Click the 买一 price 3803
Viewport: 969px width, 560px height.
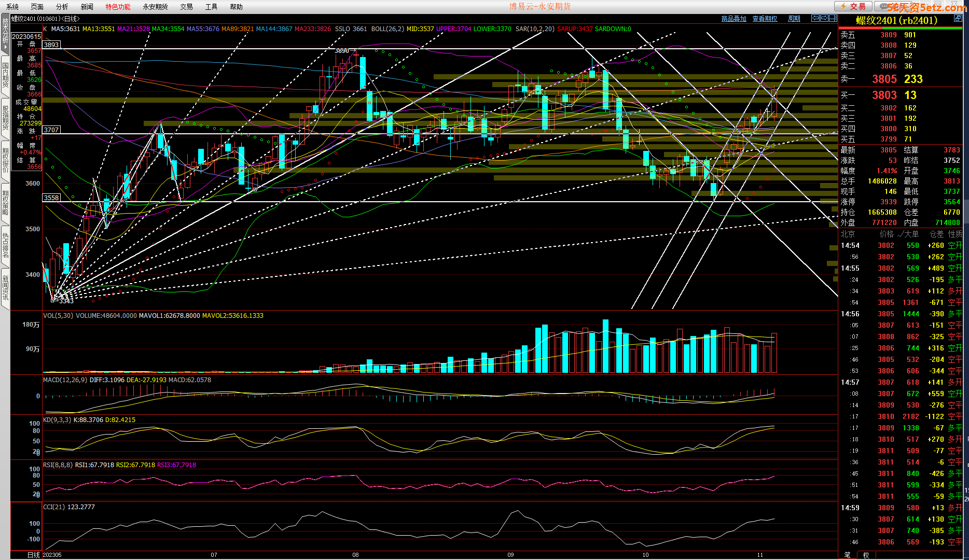[x=884, y=95]
